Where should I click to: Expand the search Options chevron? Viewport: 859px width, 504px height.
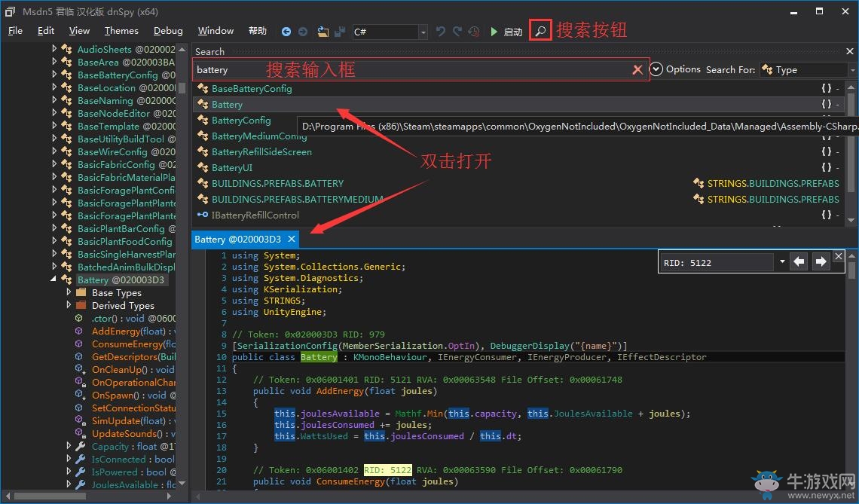pos(656,69)
